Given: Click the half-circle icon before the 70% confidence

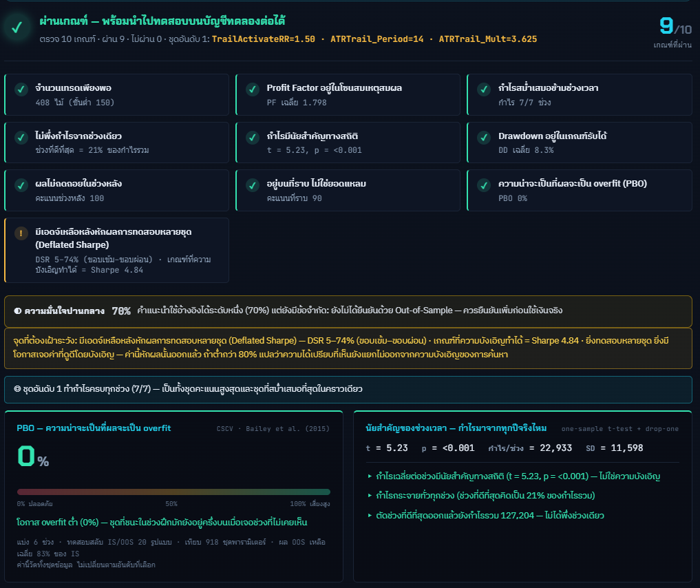Looking at the screenshot, I should 17,311.
